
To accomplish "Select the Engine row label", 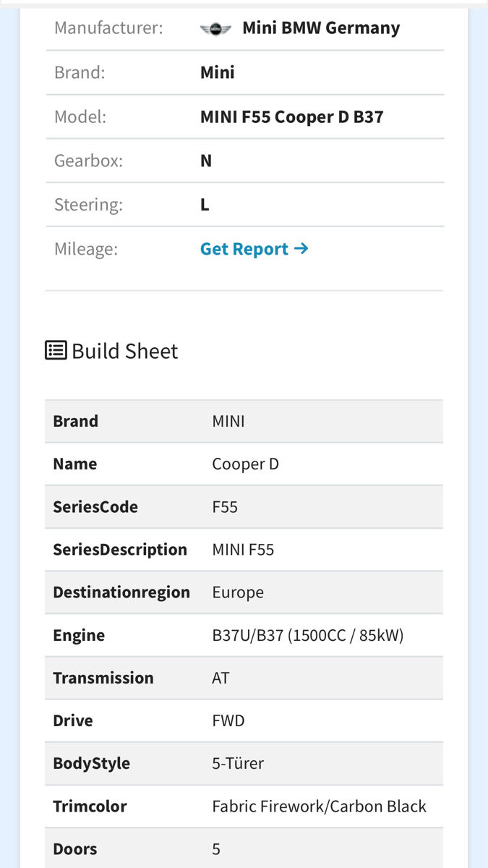I will 79,635.
